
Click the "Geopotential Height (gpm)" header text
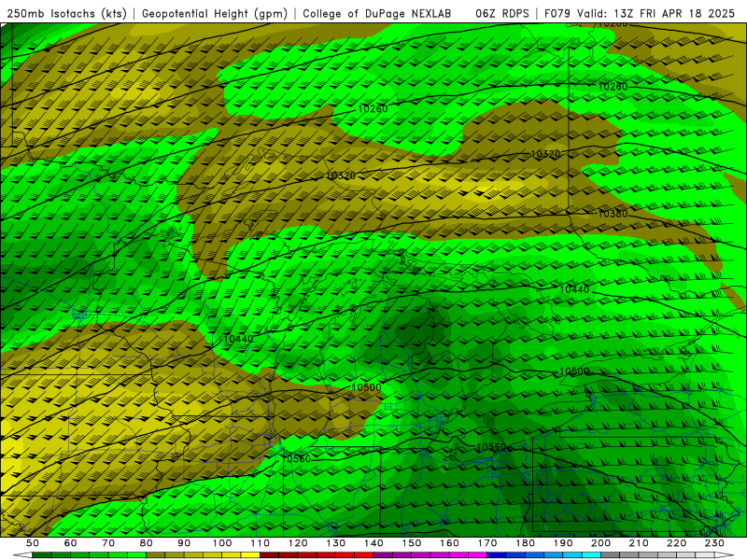[x=215, y=13]
